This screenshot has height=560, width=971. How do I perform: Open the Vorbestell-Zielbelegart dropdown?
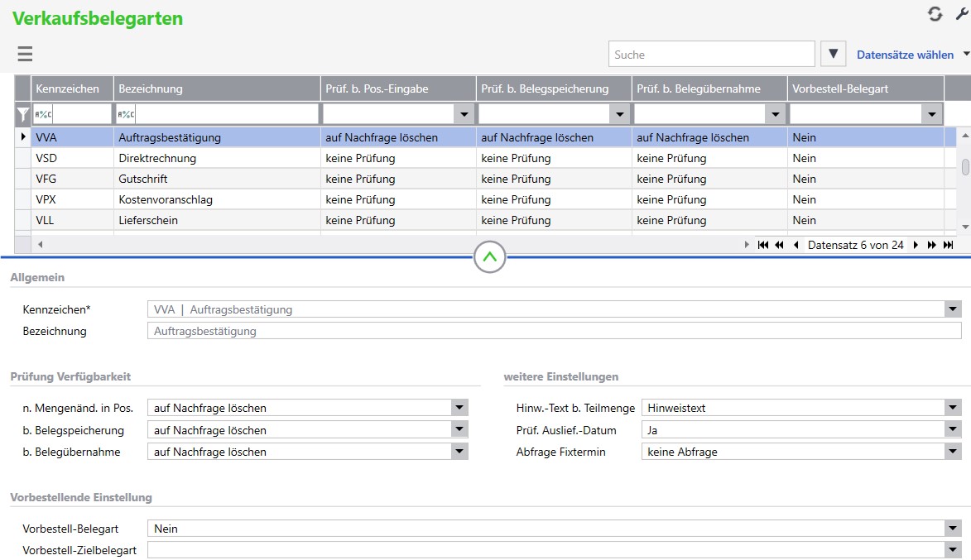pyautogui.click(x=952, y=550)
